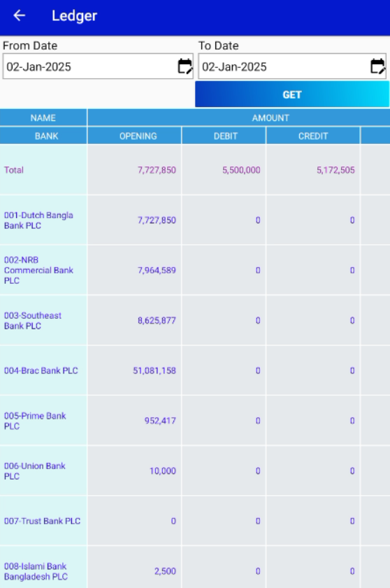Select Trust Bank opening amount cell
This screenshot has height=588, width=390.
pos(135,521)
